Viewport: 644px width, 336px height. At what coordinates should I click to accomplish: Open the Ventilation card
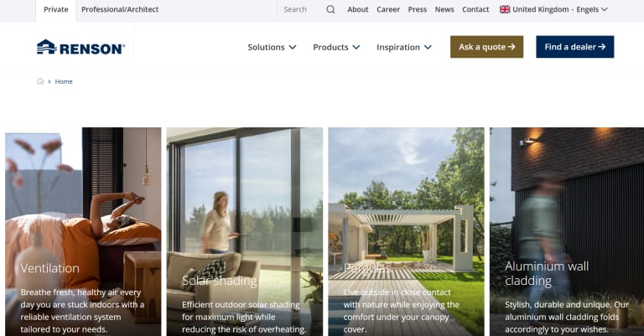(x=83, y=232)
